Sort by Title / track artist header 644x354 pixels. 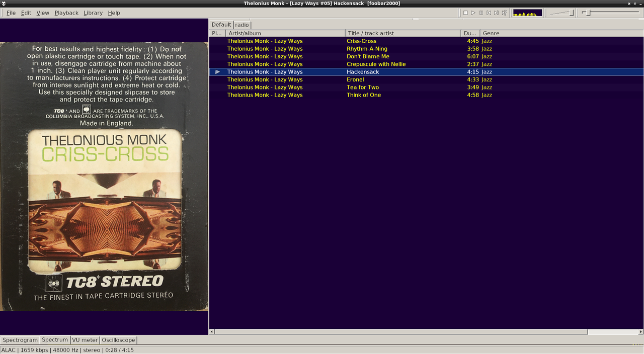[x=403, y=33]
